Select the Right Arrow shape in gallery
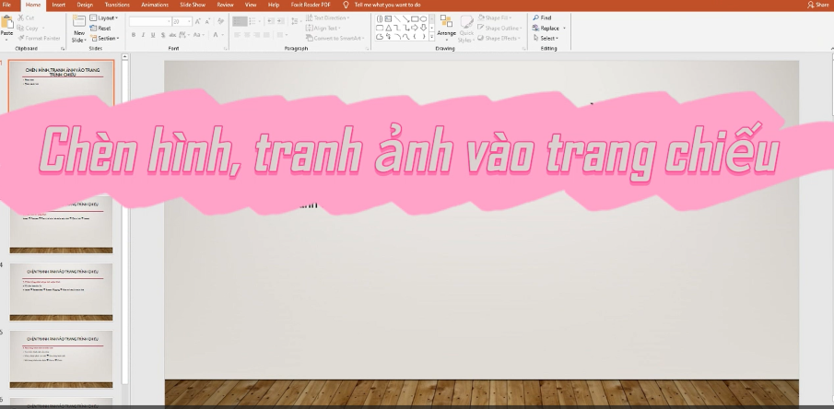The width and height of the screenshot is (834, 409). [x=414, y=28]
